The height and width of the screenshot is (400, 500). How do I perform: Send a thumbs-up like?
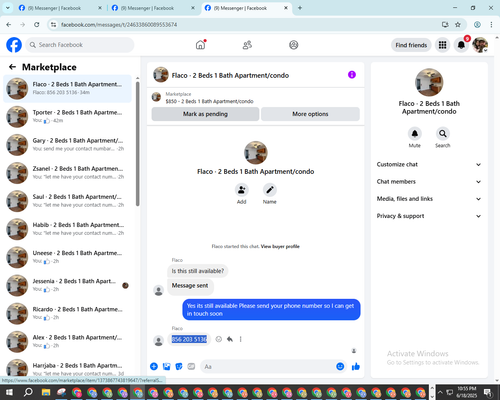(356, 367)
